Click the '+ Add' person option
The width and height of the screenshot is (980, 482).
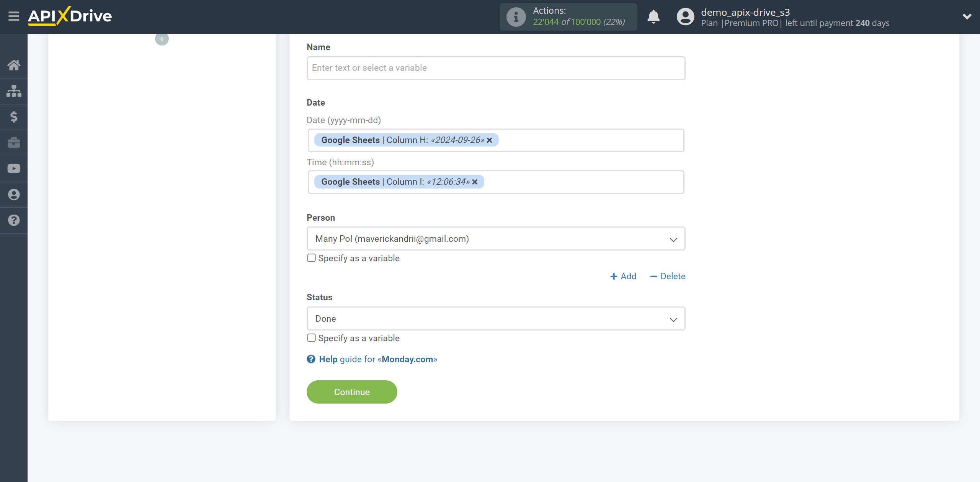[623, 276]
